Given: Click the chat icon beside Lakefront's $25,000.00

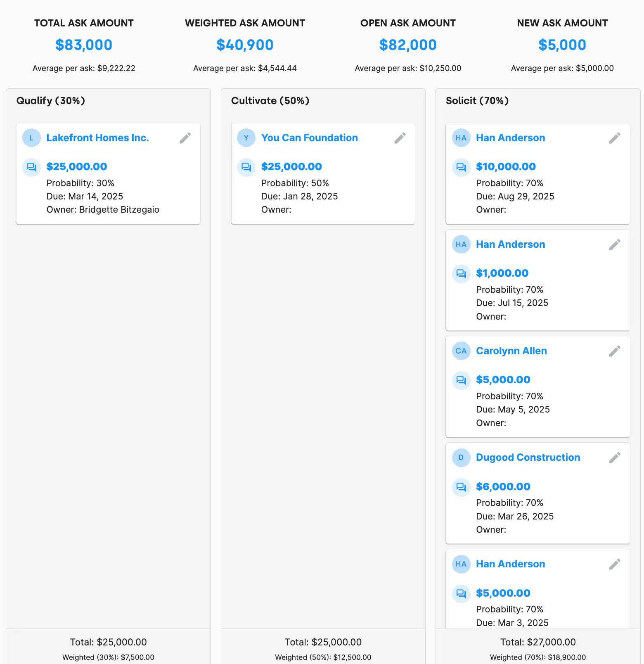Looking at the screenshot, I should coord(31,167).
